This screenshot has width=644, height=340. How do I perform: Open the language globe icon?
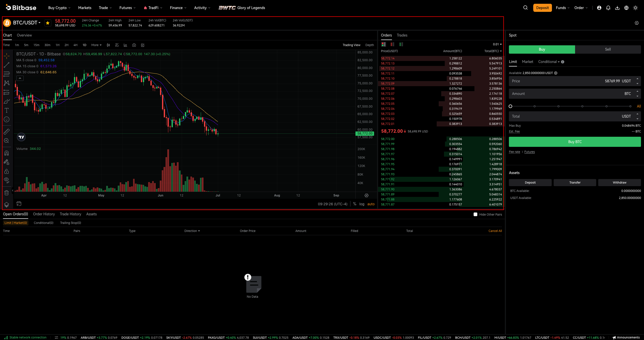coord(626,8)
